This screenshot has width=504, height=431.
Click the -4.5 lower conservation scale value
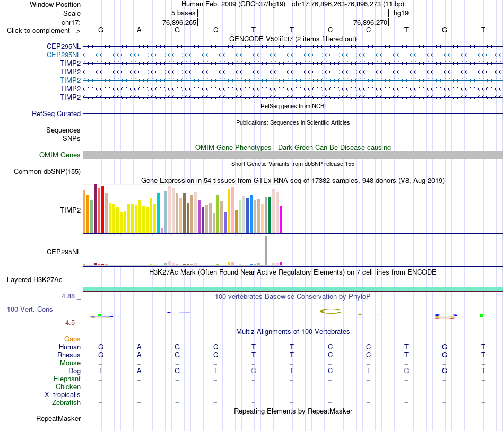click(x=69, y=322)
